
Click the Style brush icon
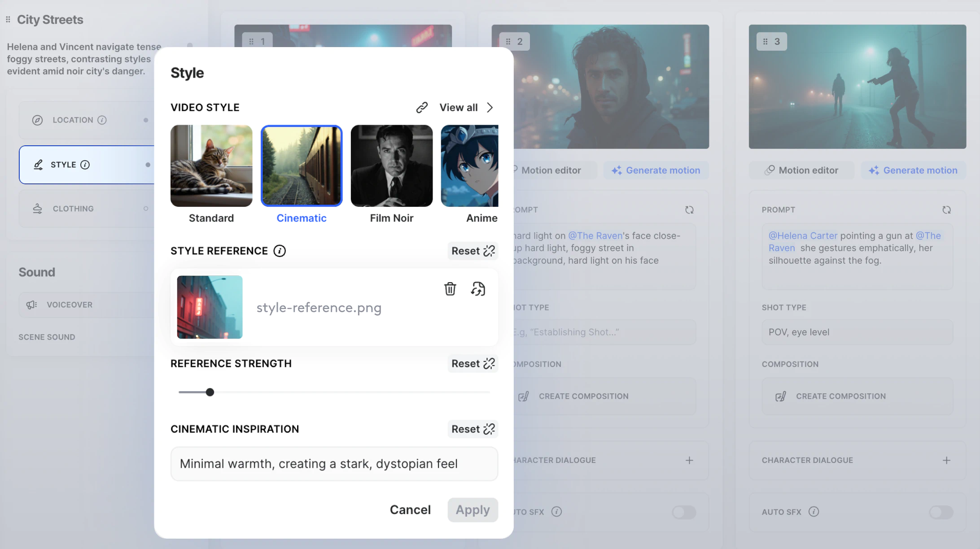pos(39,165)
